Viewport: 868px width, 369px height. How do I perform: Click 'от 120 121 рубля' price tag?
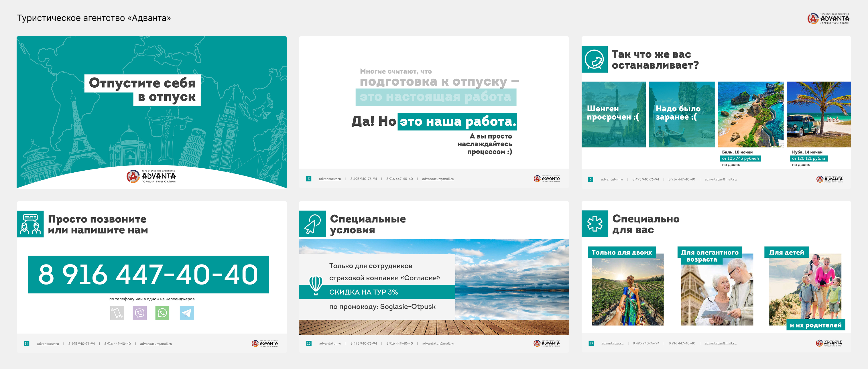click(x=808, y=158)
